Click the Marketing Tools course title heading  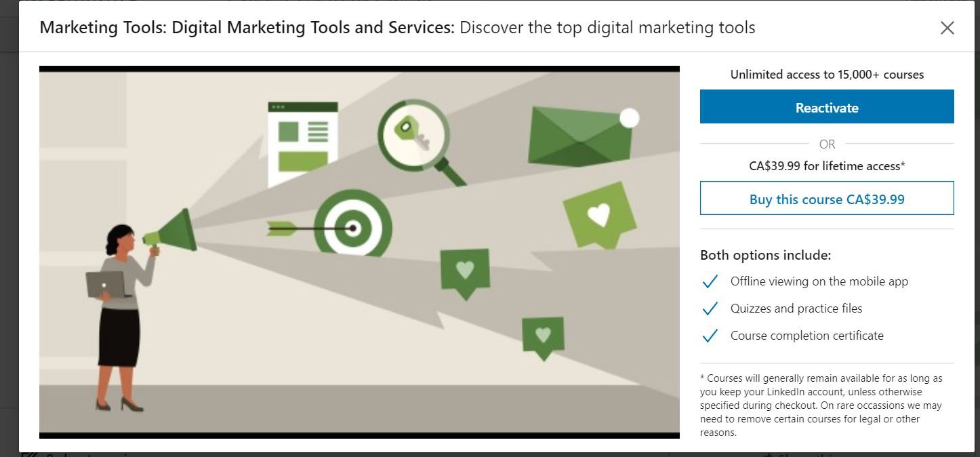[397, 28]
